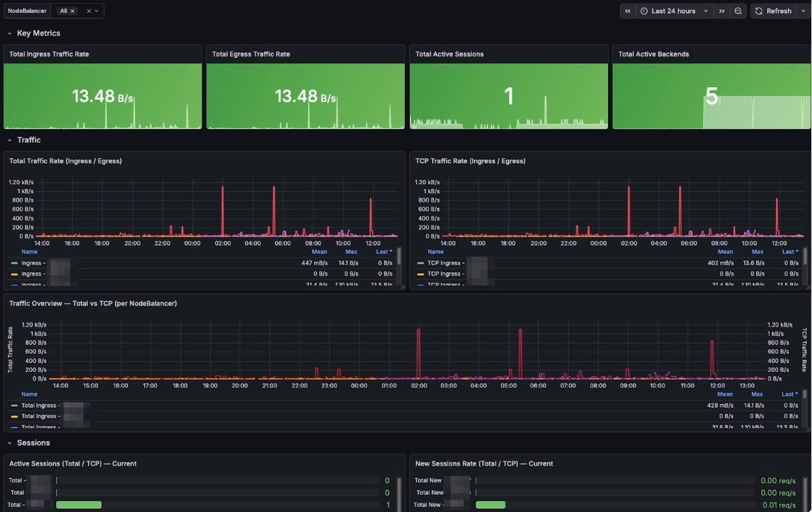Click the right double-arrow to shift time forward
812x512 pixels.
pyautogui.click(x=721, y=11)
